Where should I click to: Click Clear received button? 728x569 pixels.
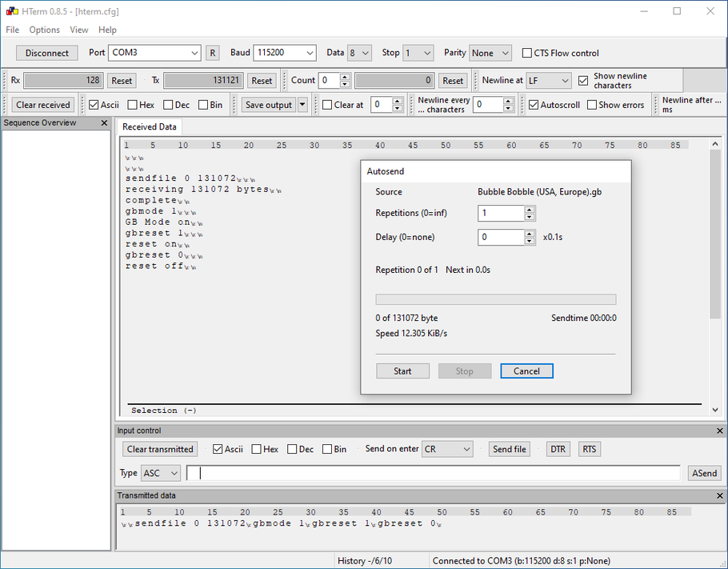42,105
